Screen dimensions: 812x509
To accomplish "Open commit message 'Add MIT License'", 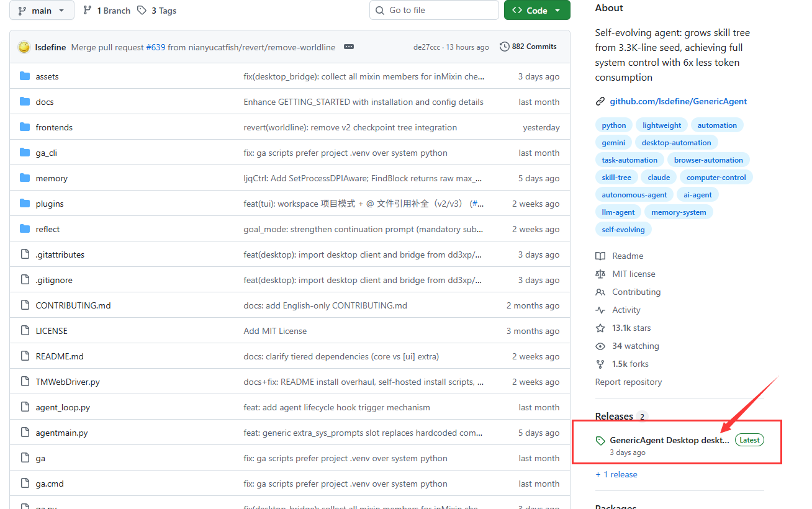I will click(275, 331).
